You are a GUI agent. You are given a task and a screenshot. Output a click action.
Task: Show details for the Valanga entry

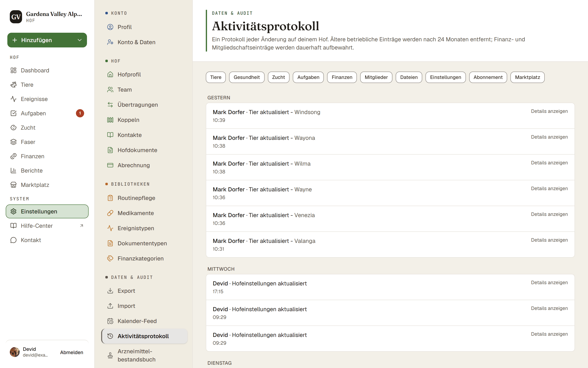click(x=549, y=240)
